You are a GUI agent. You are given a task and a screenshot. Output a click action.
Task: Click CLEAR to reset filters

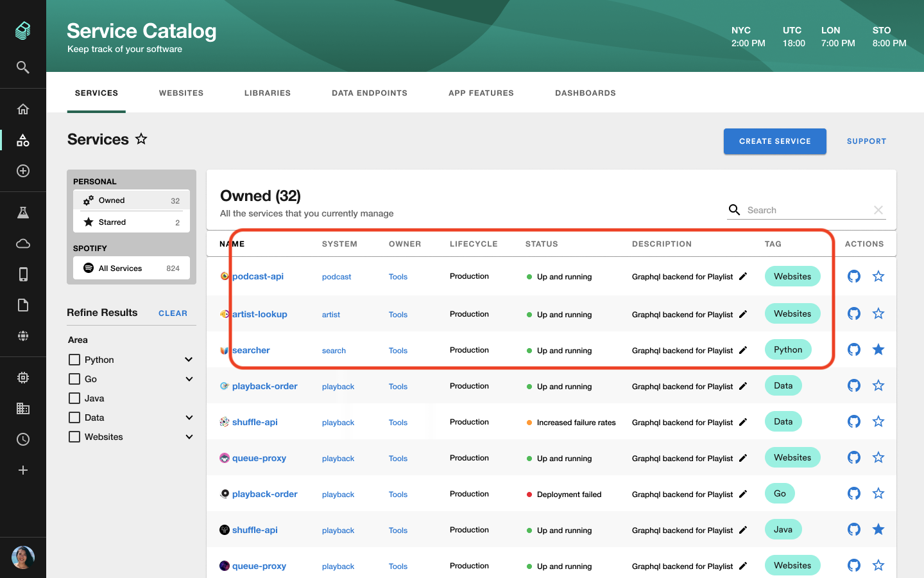click(x=173, y=313)
